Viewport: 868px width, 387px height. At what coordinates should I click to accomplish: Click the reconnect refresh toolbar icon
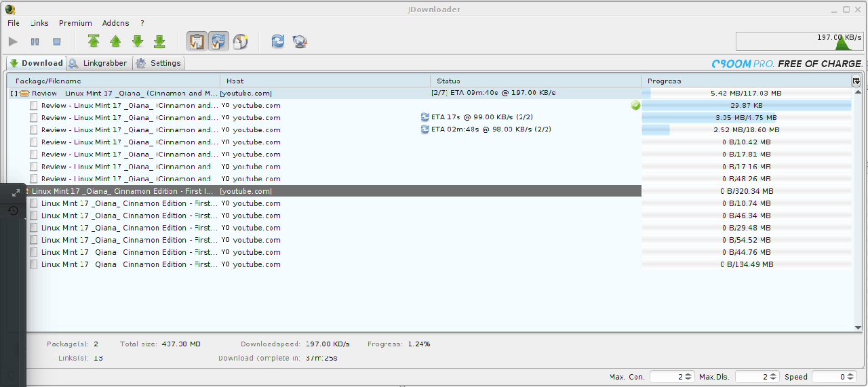[x=278, y=42]
